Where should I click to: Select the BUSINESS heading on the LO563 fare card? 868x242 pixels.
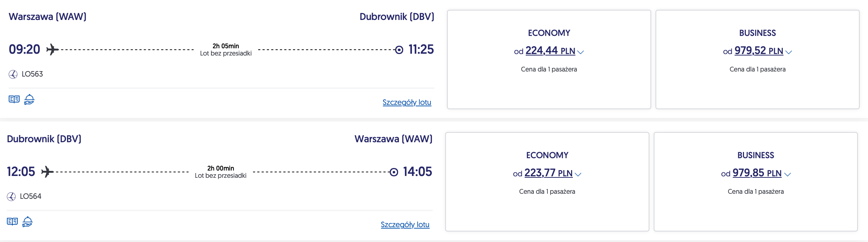757,33
